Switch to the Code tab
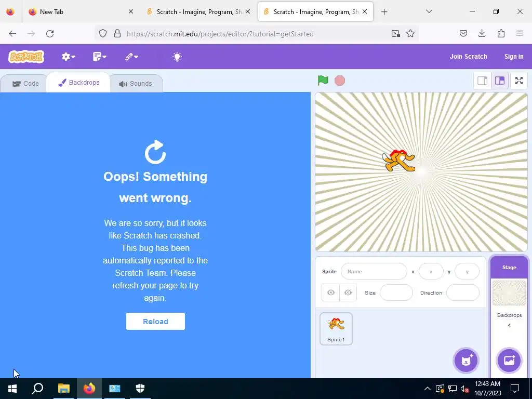532x399 pixels. [25, 84]
